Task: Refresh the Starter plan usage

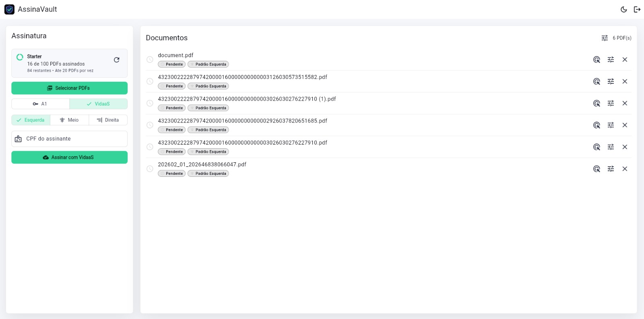Action: pos(117,60)
